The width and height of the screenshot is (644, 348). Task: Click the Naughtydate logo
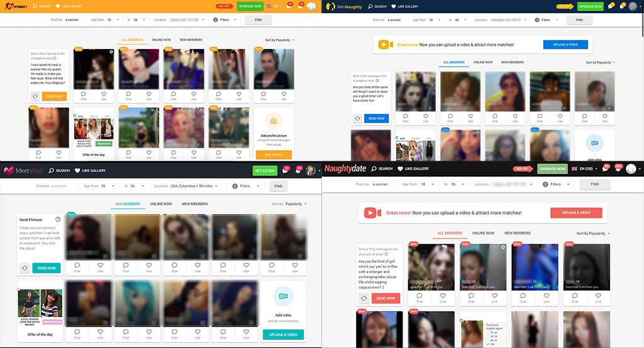(x=345, y=169)
